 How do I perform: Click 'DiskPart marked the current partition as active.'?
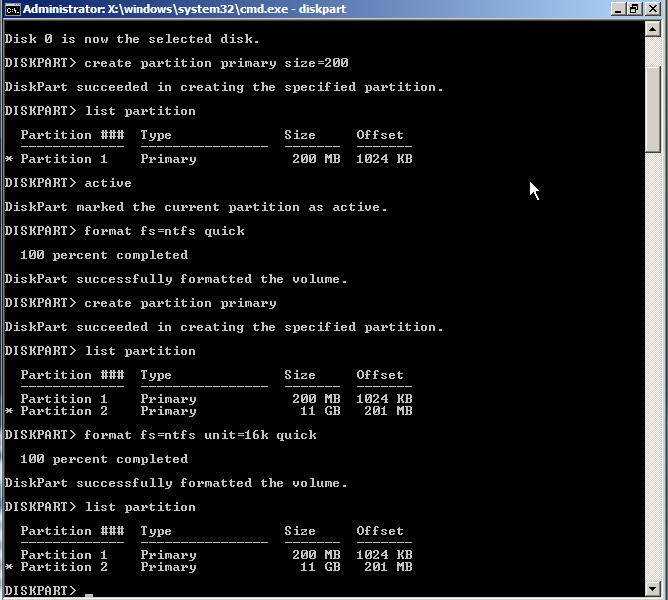point(196,207)
